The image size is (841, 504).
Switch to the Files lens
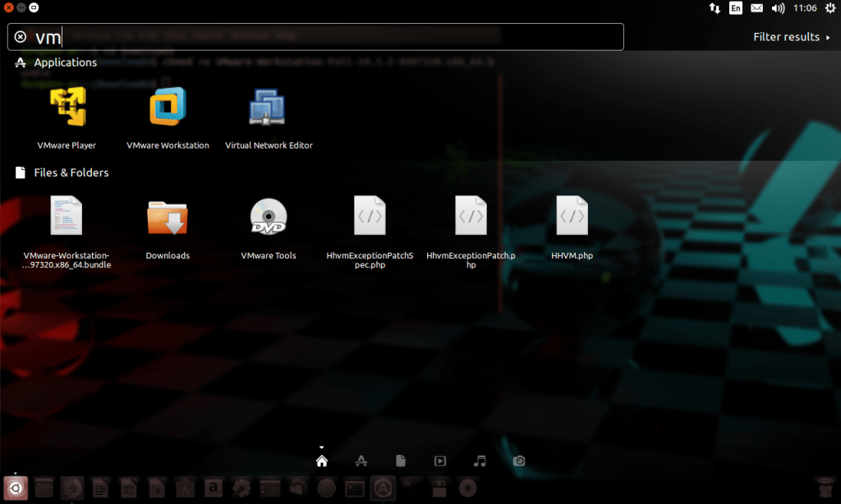click(x=401, y=461)
